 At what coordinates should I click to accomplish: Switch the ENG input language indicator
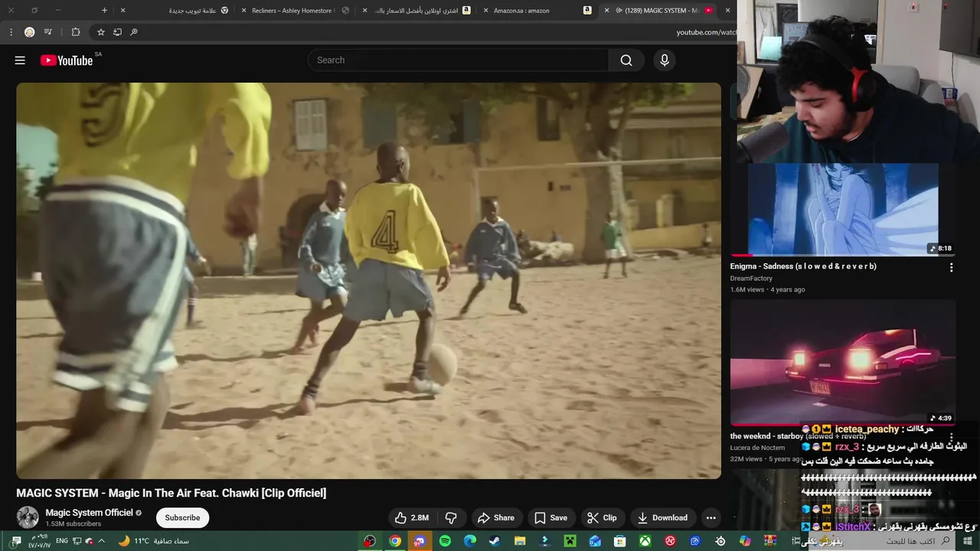point(62,541)
